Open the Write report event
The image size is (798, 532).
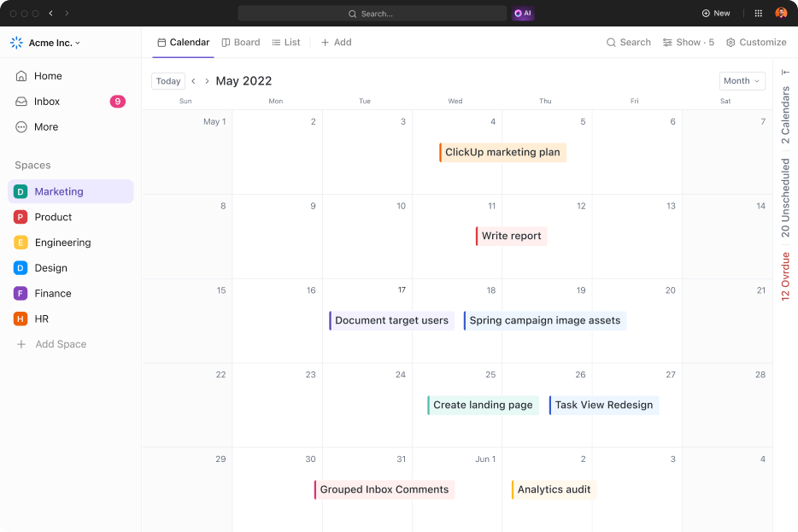click(512, 236)
